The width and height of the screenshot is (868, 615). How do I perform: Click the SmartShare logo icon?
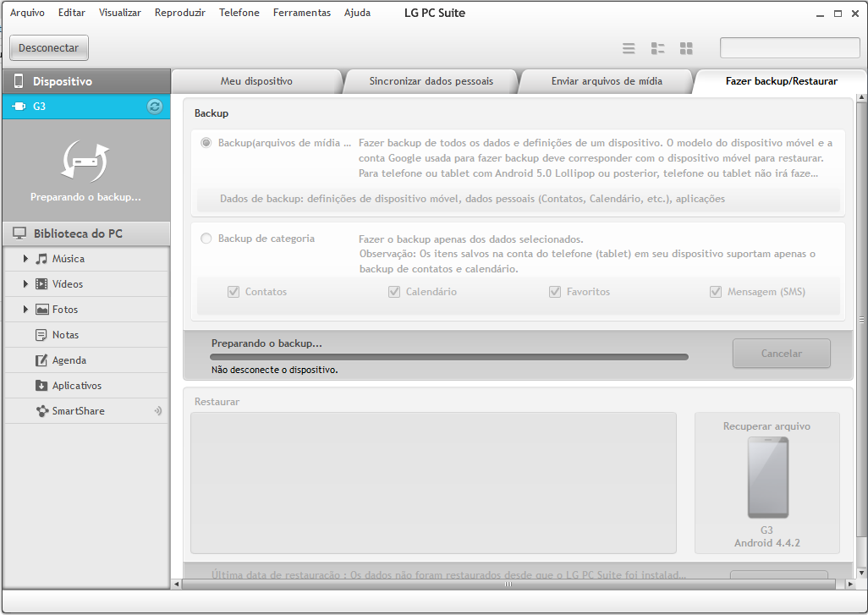[42, 411]
